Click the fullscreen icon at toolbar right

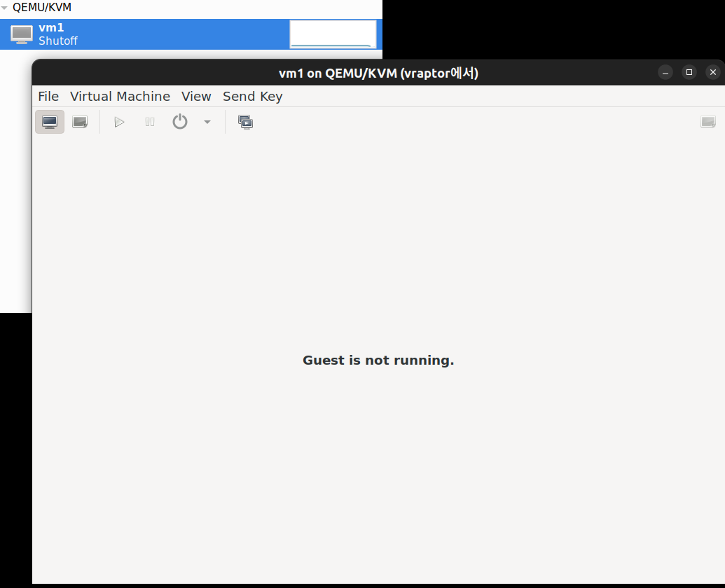point(708,122)
